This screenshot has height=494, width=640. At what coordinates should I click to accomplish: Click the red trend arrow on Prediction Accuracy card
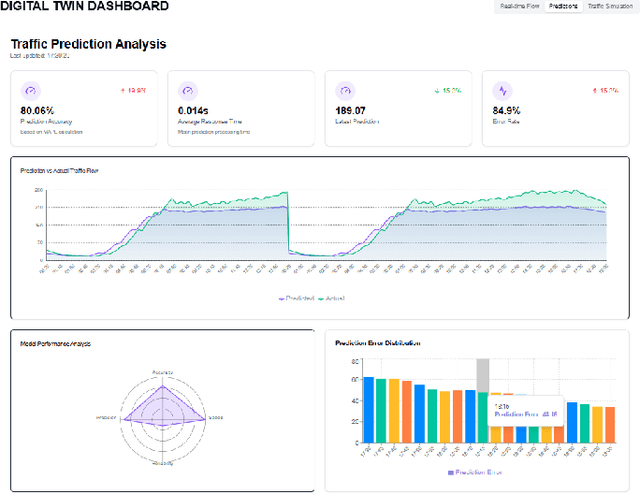124,90
